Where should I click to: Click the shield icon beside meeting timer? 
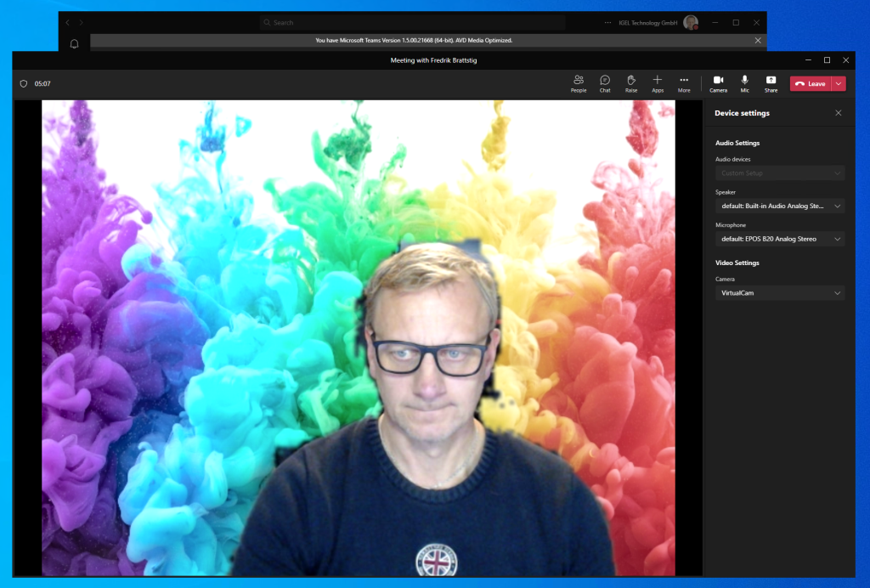(25, 84)
